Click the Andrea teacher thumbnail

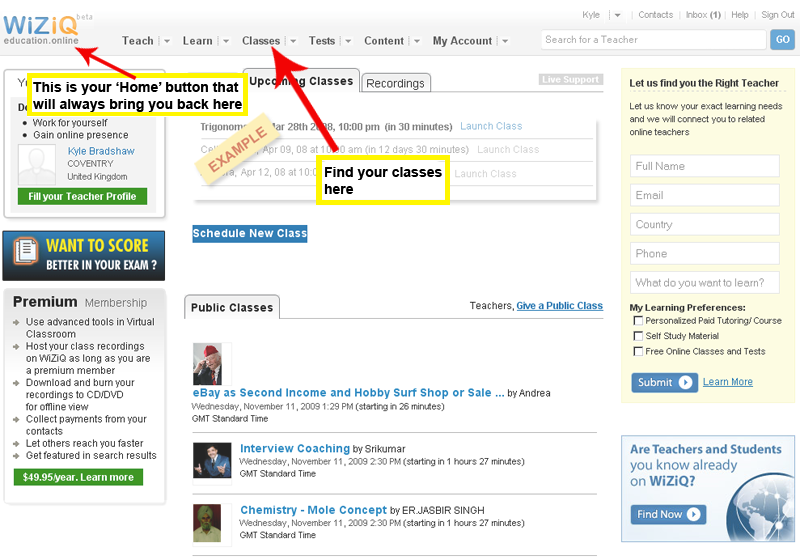coord(207,364)
